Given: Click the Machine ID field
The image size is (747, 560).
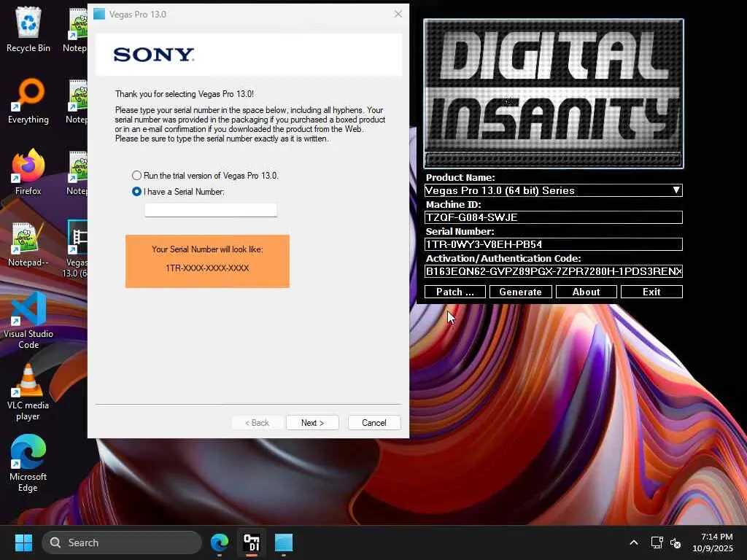Looking at the screenshot, I should [553, 217].
